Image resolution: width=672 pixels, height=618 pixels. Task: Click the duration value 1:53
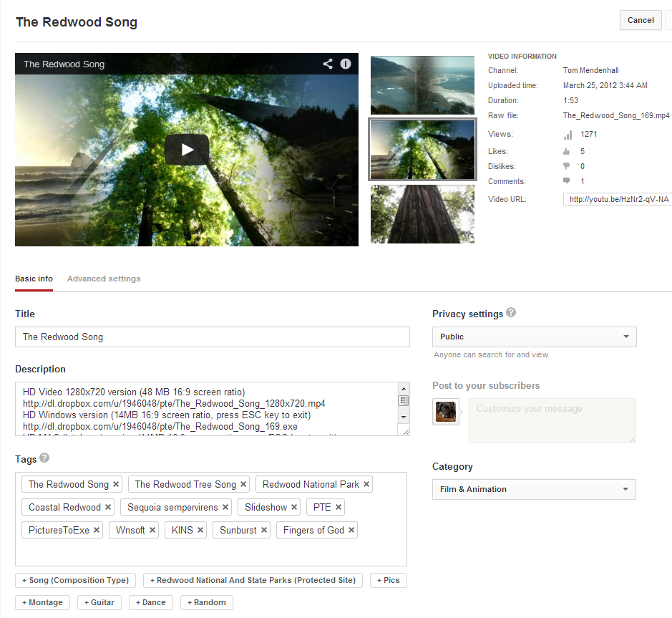coord(570,100)
